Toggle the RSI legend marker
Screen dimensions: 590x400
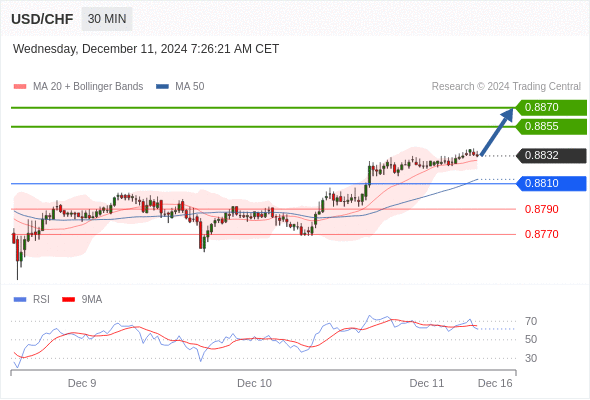[x=20, y=300]
